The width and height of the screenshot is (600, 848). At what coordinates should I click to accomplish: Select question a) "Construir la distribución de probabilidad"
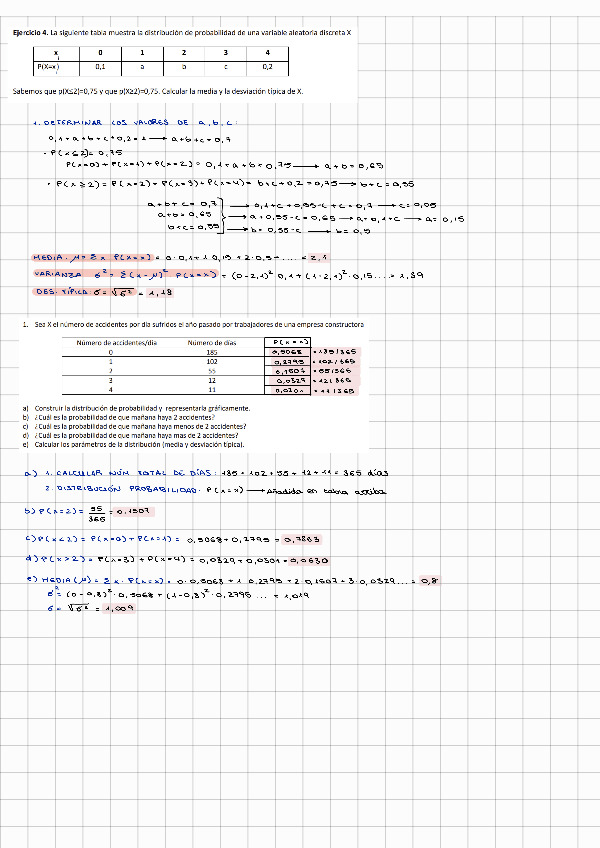tap(142, 409)
